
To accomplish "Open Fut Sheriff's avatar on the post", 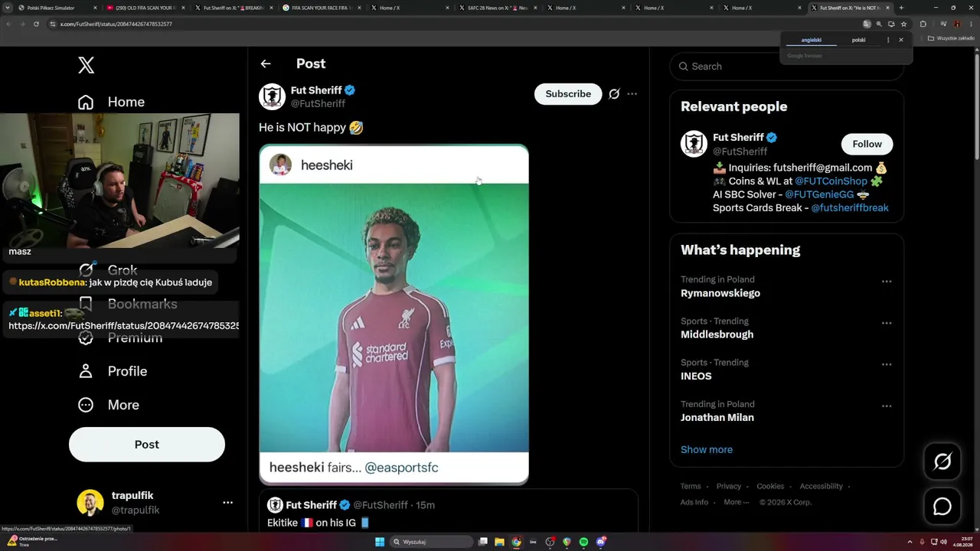I will pyautogui.click(x=272, y=96).
